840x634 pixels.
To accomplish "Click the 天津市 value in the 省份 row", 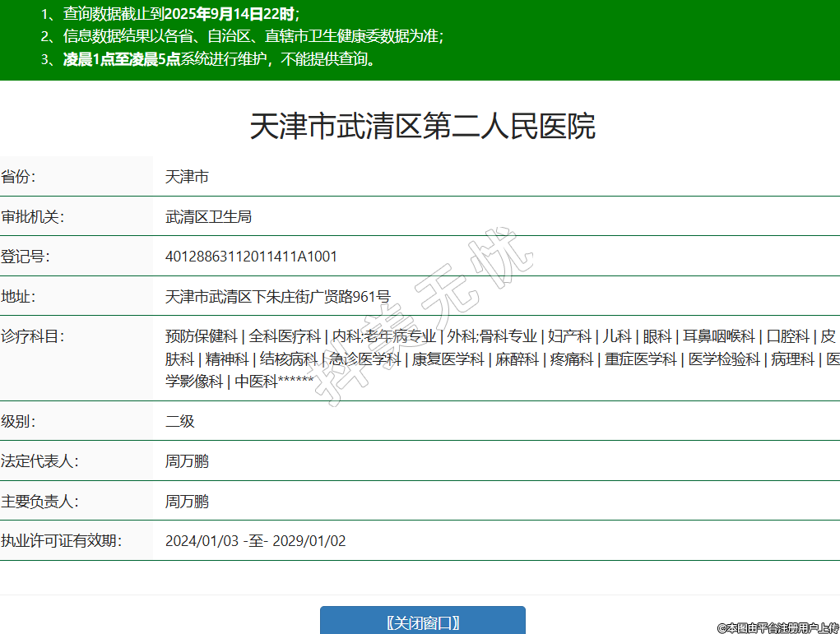I will (x=187, y=177).
